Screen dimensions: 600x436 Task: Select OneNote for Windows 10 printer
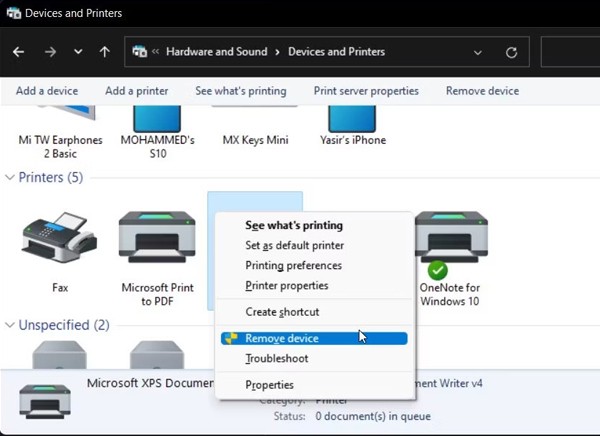(x=450, y=258)
